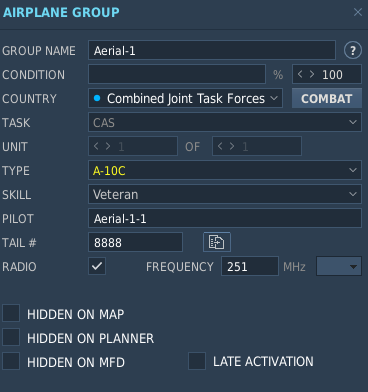368x392 pixels.
Task: Edit the Pilot name field
Action: [x=225, y=218]
